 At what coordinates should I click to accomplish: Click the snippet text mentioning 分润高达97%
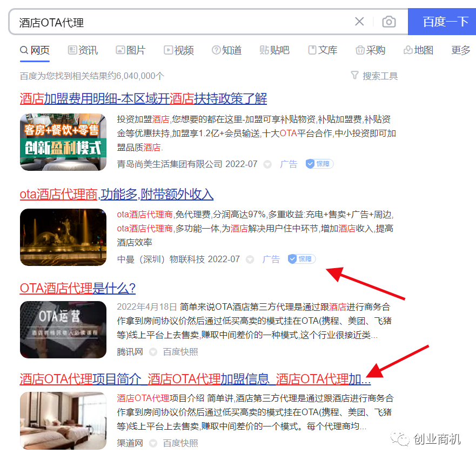[256, 228]
